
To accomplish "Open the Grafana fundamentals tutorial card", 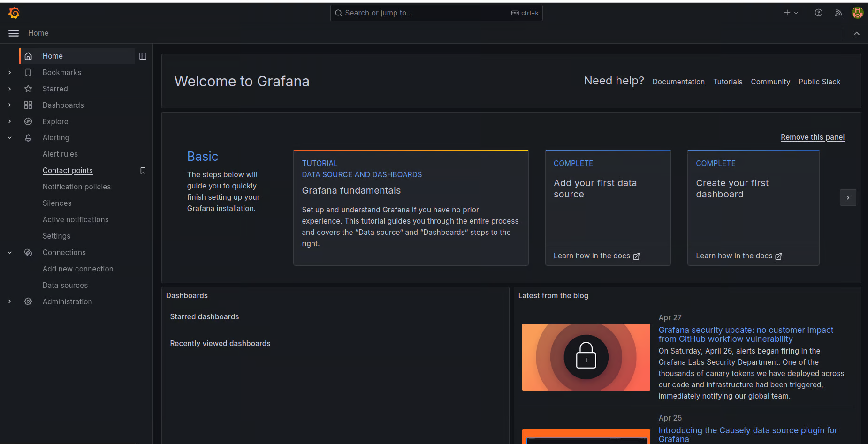I will [411, 208].
